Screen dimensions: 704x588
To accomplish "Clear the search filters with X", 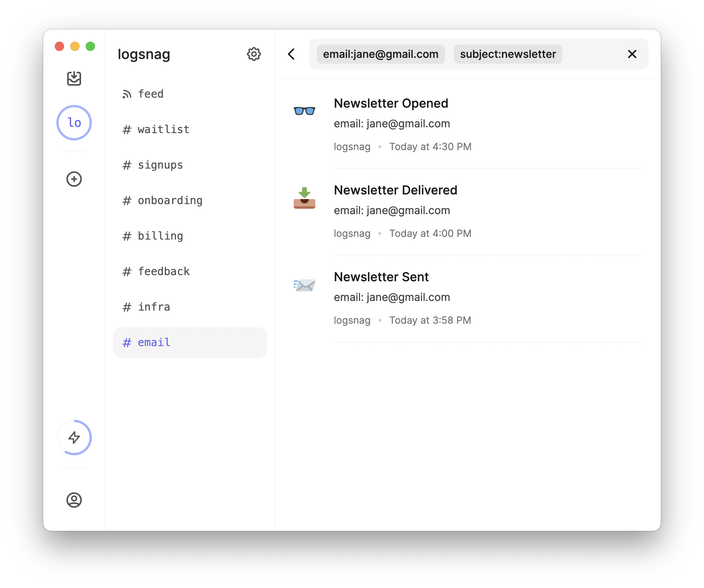I will point(632,54).
